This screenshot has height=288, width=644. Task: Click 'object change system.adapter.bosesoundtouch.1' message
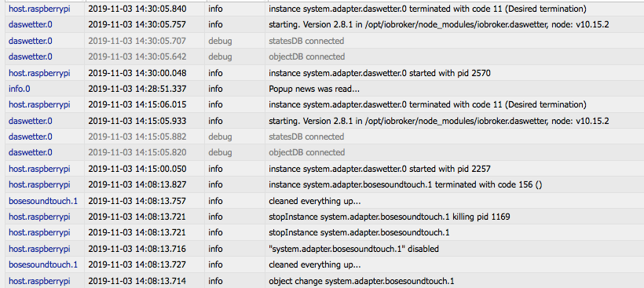coord(361,281)
